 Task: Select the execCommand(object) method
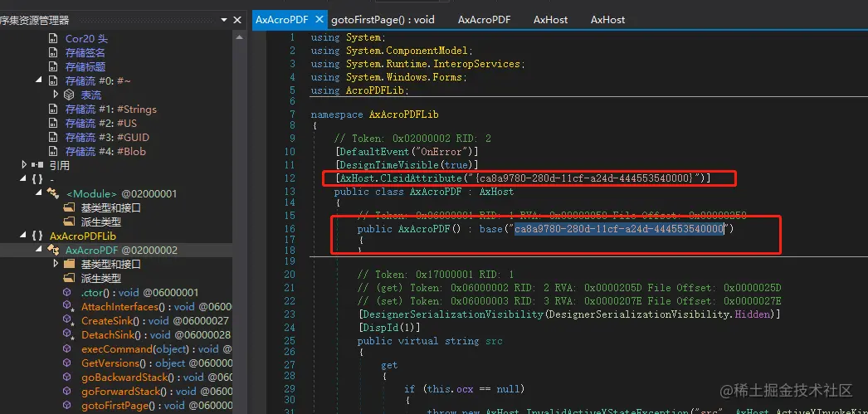coord(157,348)
